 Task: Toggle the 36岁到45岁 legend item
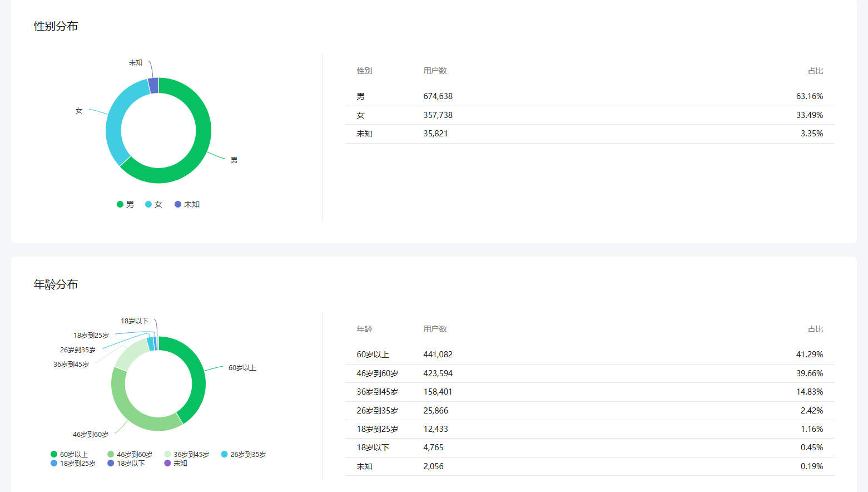tap(187, 454)
